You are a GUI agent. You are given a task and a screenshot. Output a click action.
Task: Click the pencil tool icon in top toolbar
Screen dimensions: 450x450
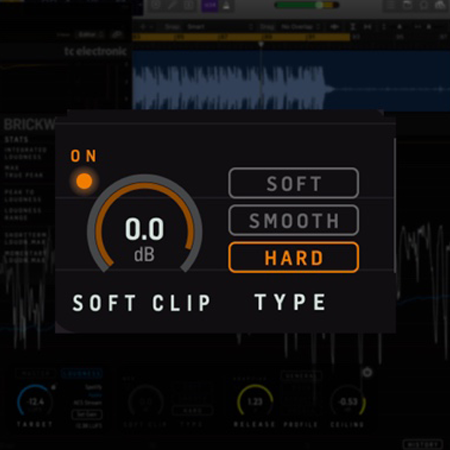coord(172,6)
